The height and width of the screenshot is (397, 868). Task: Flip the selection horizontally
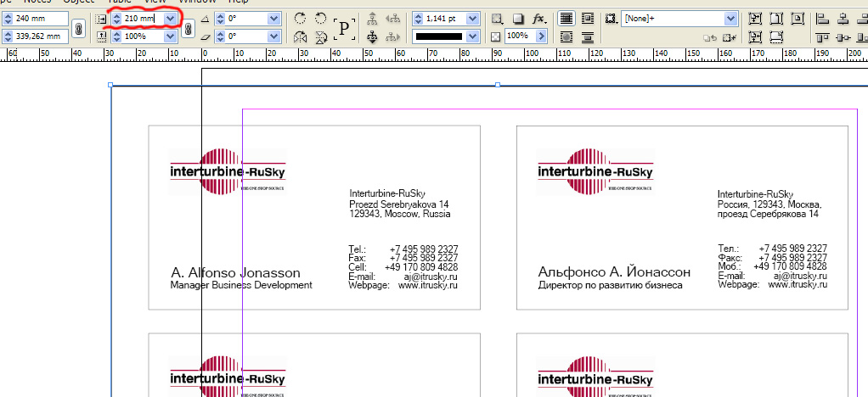point(300,37)
